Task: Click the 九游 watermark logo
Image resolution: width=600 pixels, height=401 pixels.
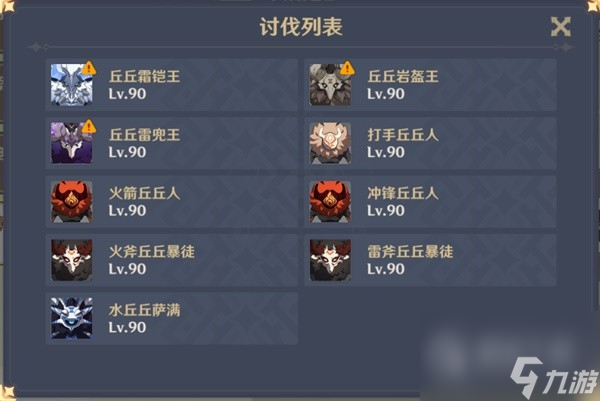Action: point(554,378)
